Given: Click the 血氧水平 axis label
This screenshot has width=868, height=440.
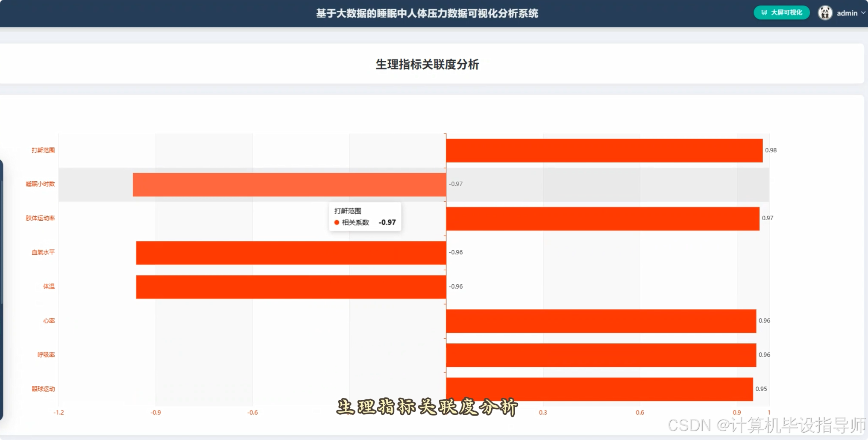Looking at the screenshot, I should pyautogui.click(x=43, y=252).
